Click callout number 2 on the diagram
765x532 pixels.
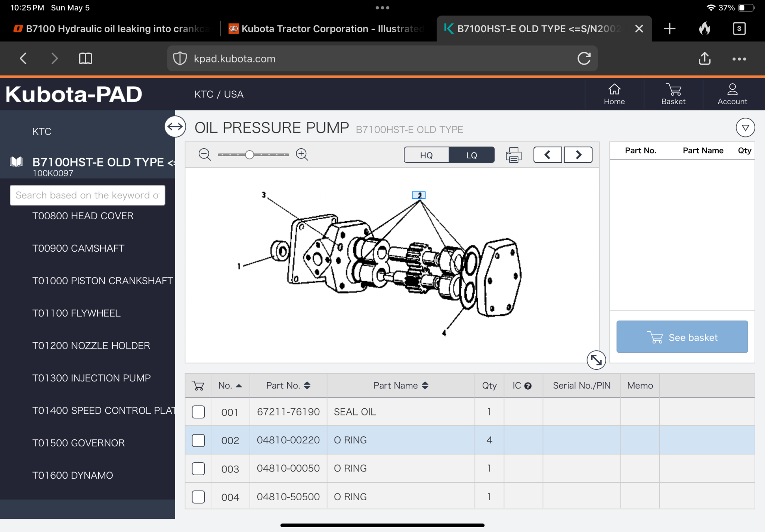(419, 195)
